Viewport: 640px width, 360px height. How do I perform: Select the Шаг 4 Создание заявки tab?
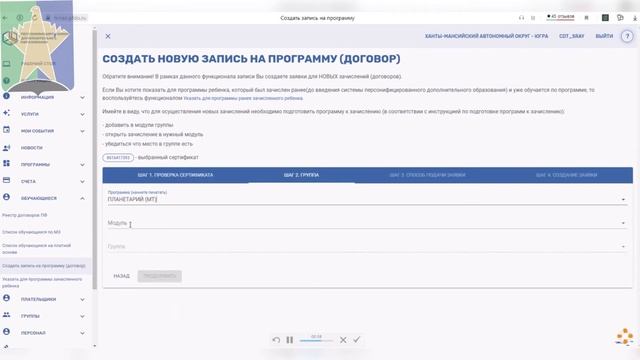coord(567,175)
